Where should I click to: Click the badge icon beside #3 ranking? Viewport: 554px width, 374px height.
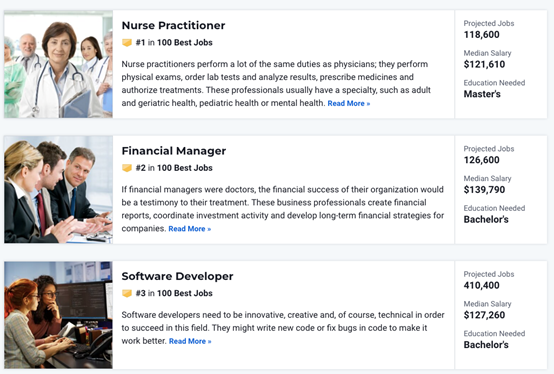click(127, 293)
